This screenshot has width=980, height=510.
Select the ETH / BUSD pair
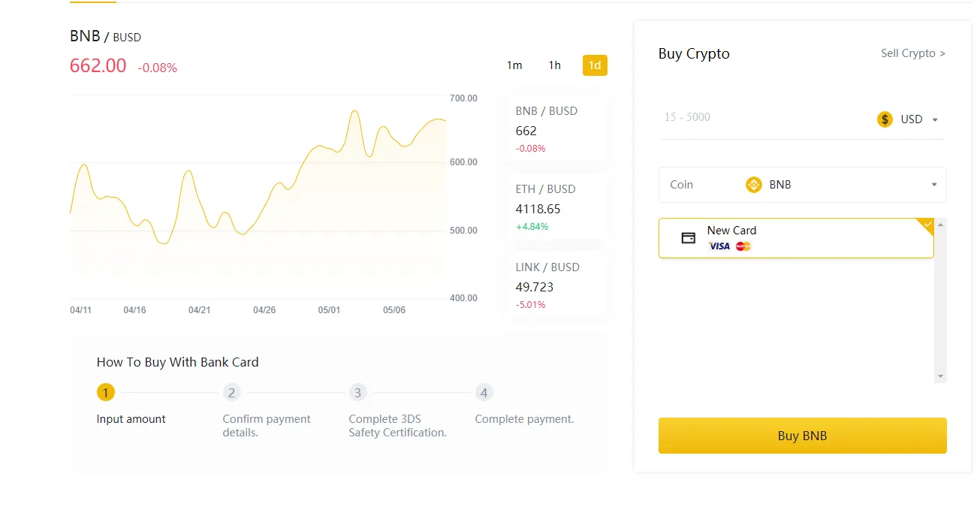pos(556,207)
